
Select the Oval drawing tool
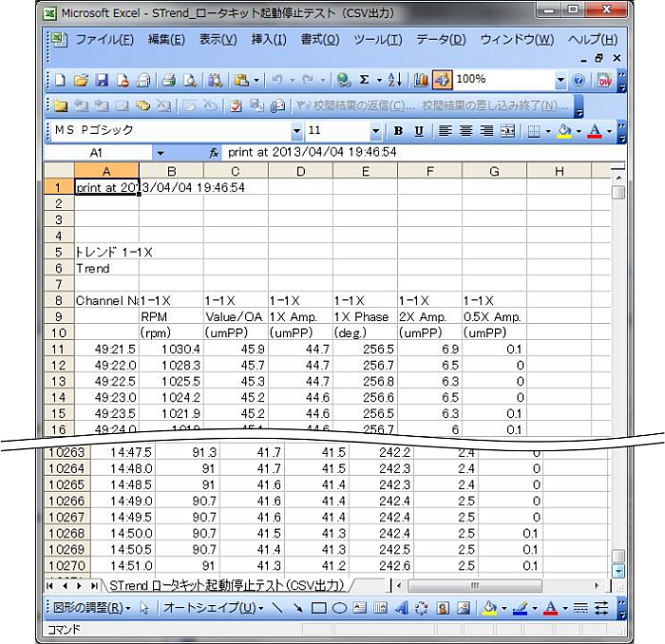coord(339,609)
